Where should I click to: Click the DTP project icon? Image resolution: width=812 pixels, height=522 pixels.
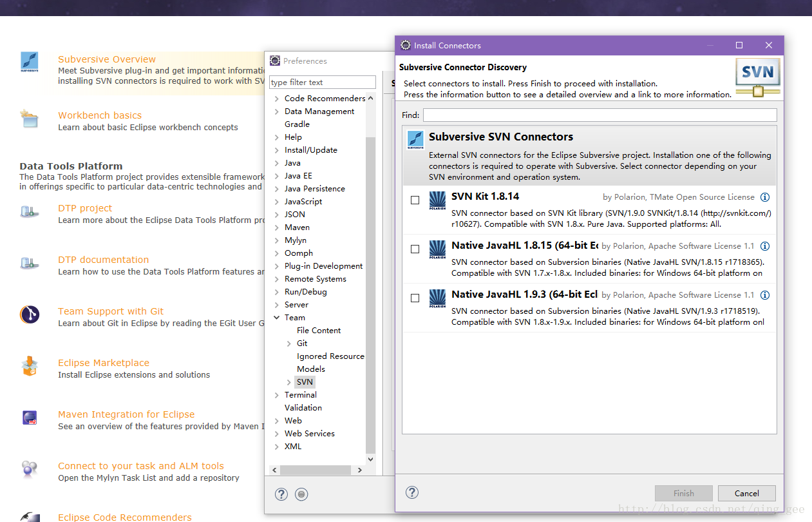point(29,211)
